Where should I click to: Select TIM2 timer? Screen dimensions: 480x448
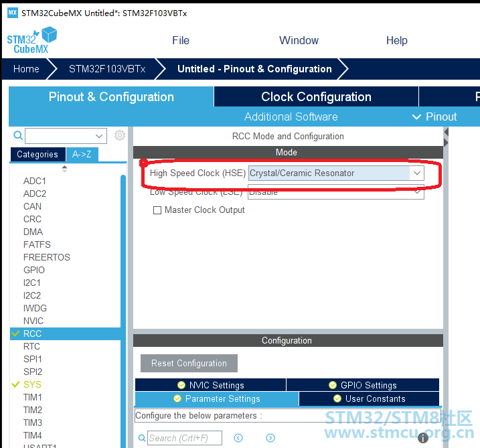pos(32,410)
